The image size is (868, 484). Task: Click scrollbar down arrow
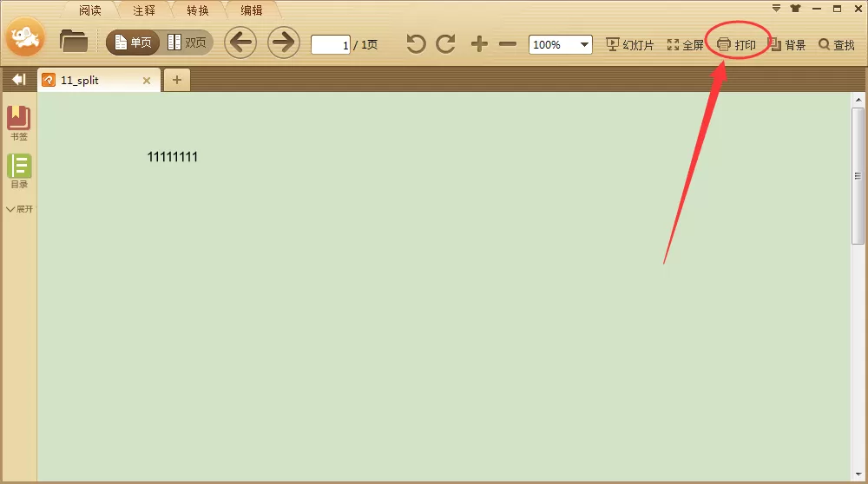point(858,474)
